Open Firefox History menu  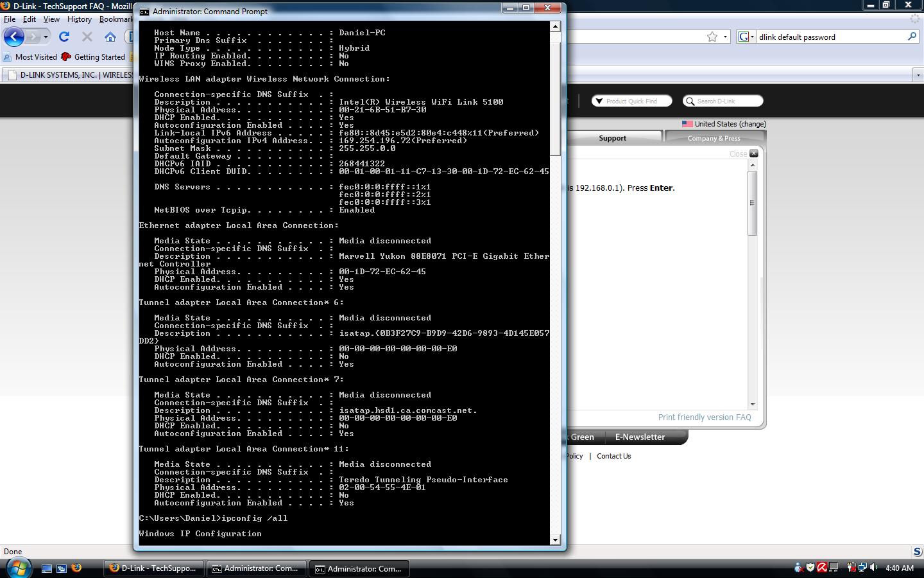80,19
